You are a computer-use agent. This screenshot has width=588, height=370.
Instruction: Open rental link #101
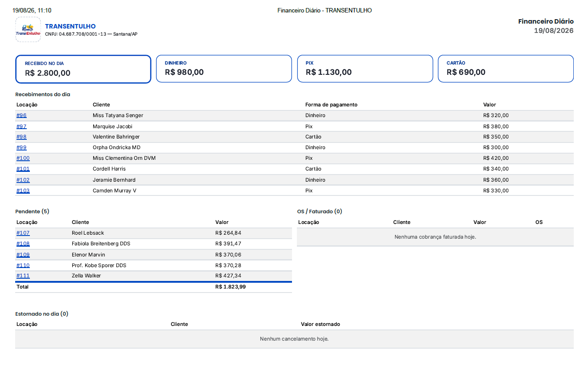(23, 169)
